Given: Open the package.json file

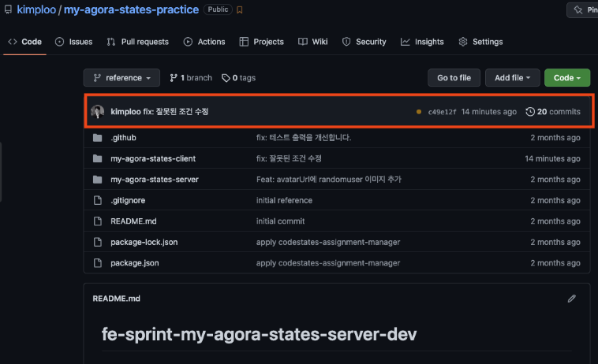Looking at the screenshot, I should [135, 263].
